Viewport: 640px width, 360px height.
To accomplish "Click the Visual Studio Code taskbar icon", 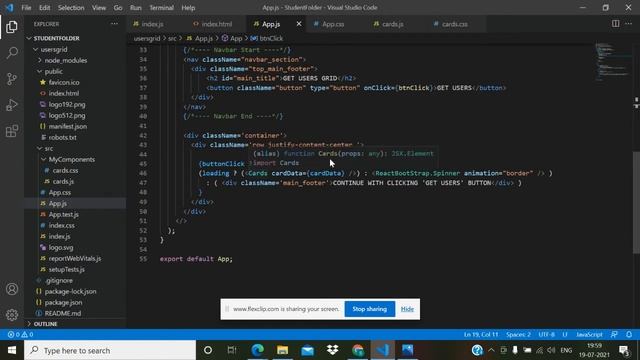I will [x=382, y=350].
